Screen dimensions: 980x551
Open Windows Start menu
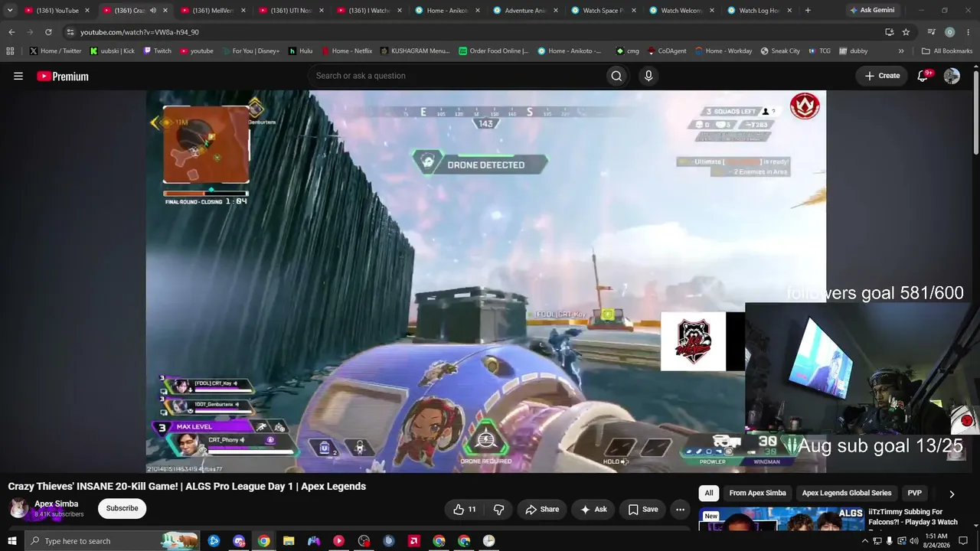12,541
